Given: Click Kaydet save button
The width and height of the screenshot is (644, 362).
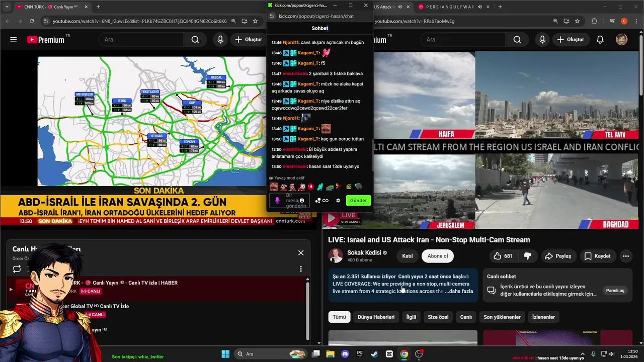Looking at the screenshot, I should 597,256.
